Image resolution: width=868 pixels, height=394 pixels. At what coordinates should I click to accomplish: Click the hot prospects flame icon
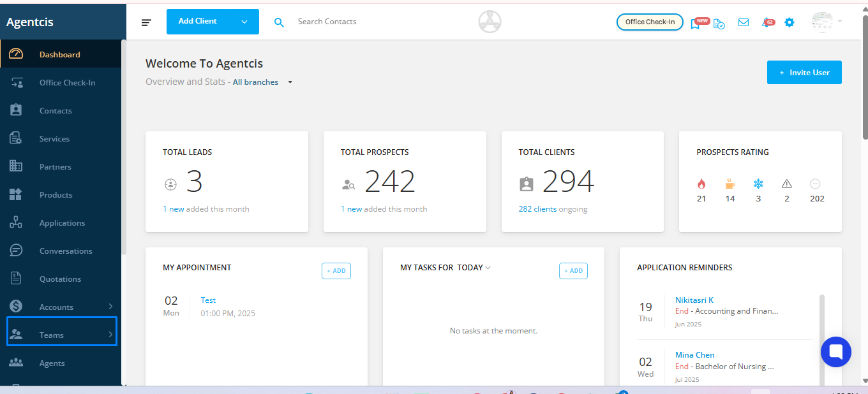tap(701, 184)
